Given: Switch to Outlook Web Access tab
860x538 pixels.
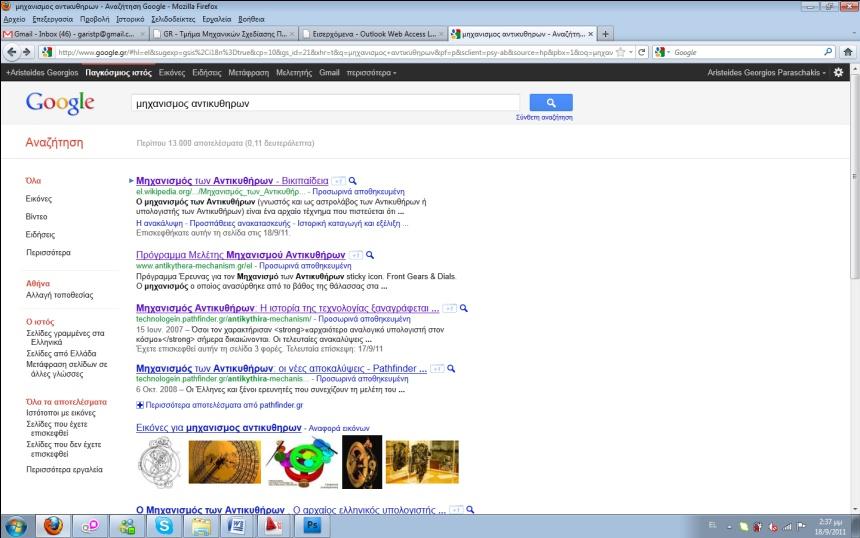Looking at the screenshot, I should coord(374,34).
